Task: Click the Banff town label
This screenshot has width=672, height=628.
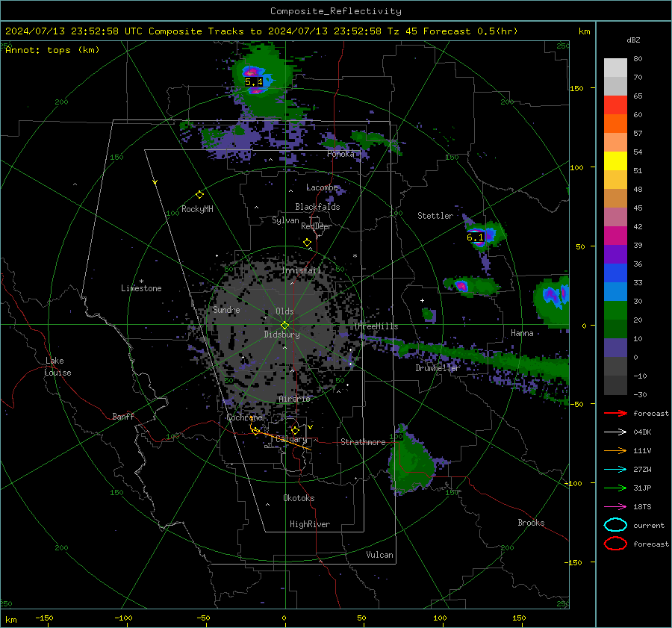Action: click(x=123, y=416)
